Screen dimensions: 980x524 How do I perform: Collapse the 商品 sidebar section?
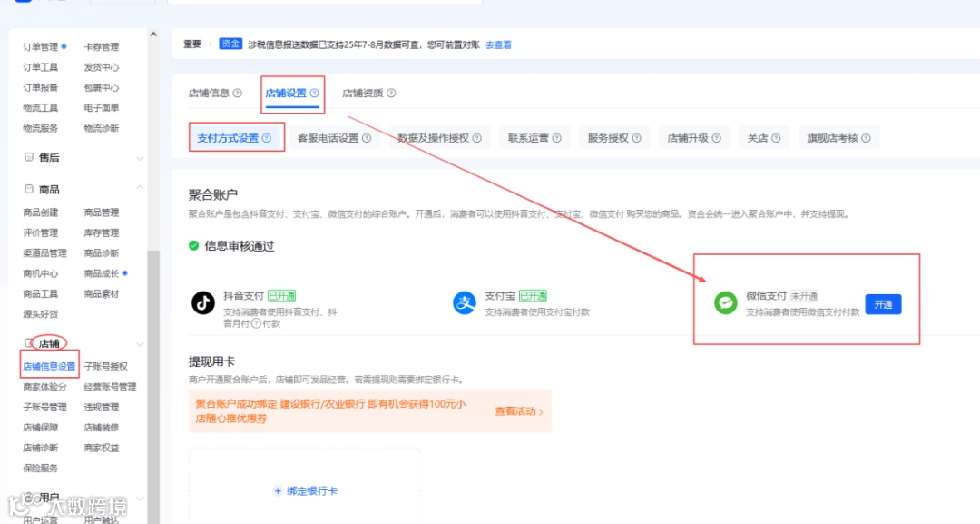click(140, 188)
